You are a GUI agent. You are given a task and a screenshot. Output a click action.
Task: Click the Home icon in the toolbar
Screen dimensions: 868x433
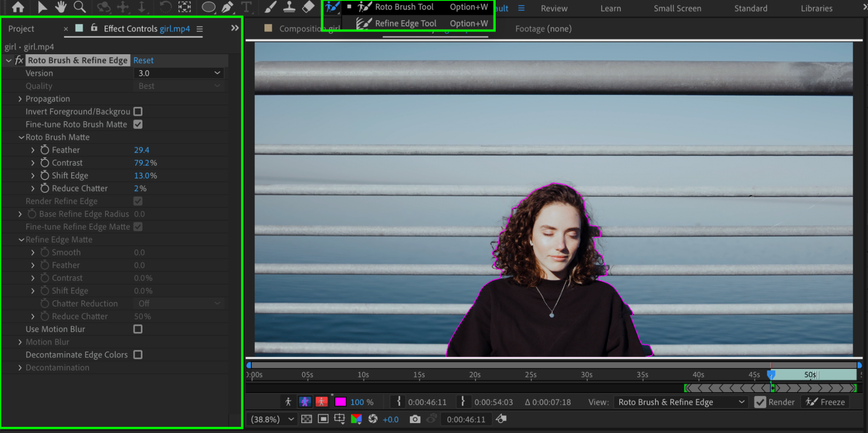(x=18, y=7)
